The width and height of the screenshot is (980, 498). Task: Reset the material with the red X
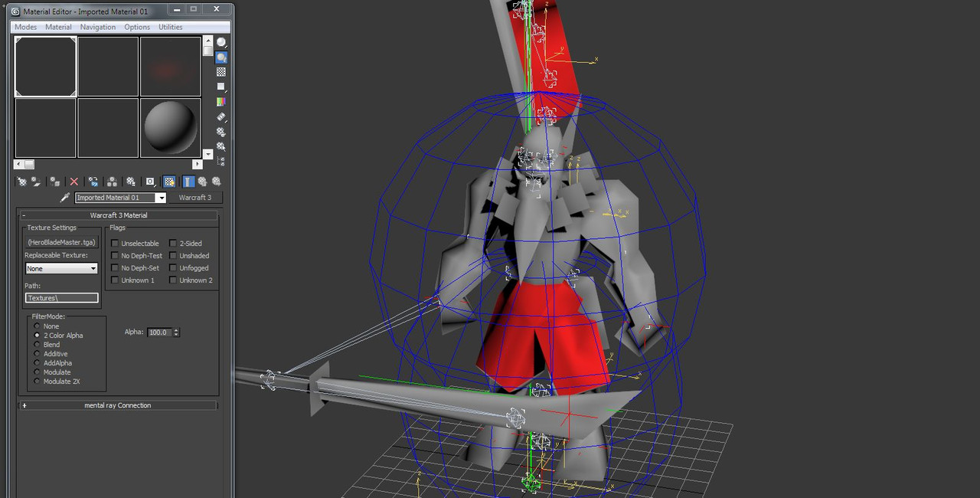pyautogui.click(x=74, y=182)
